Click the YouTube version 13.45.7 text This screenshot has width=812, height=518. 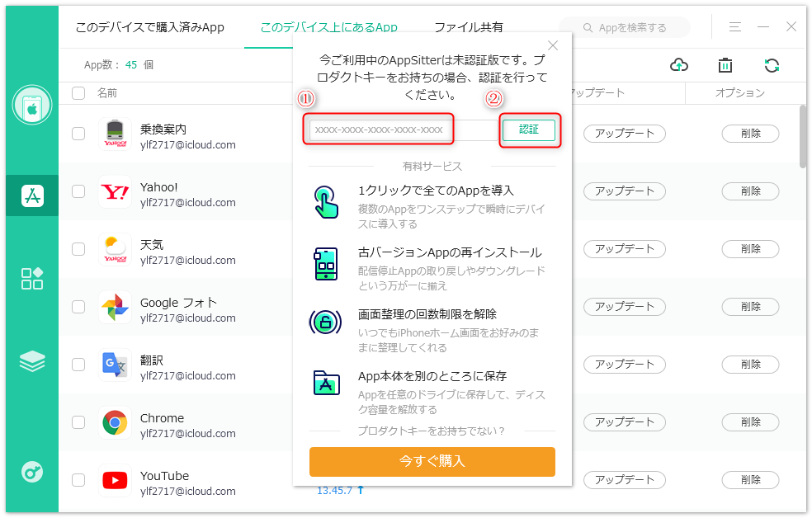334,490
